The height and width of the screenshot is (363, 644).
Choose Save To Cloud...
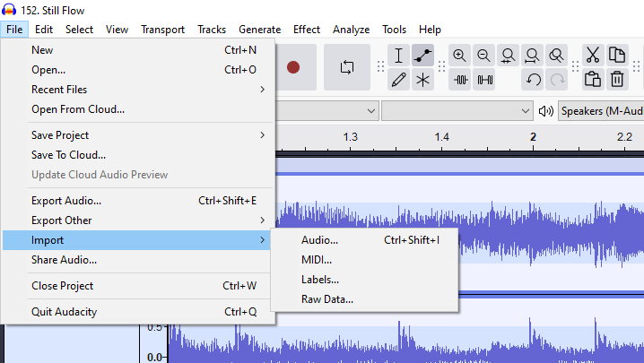click(x=137, y=155)
